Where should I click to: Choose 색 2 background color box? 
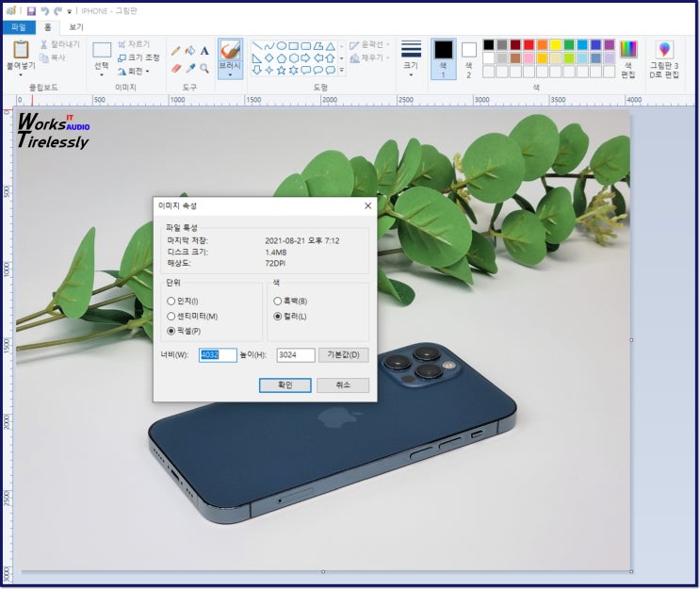469,59
